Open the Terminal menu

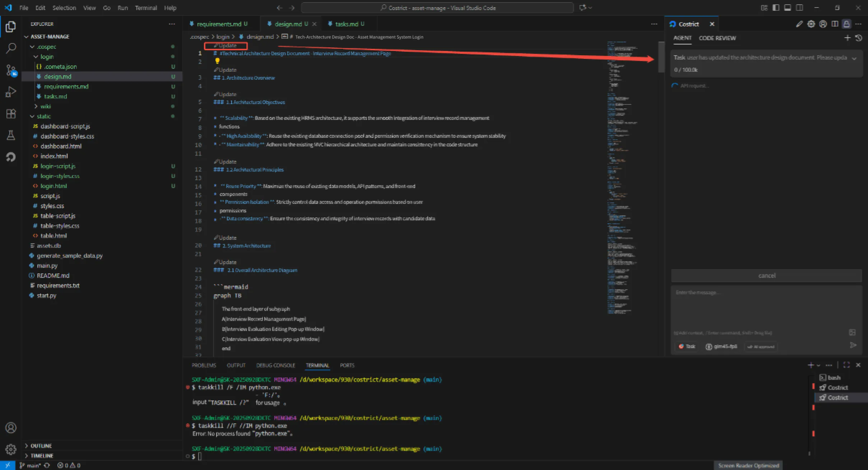tap(146, 8)
